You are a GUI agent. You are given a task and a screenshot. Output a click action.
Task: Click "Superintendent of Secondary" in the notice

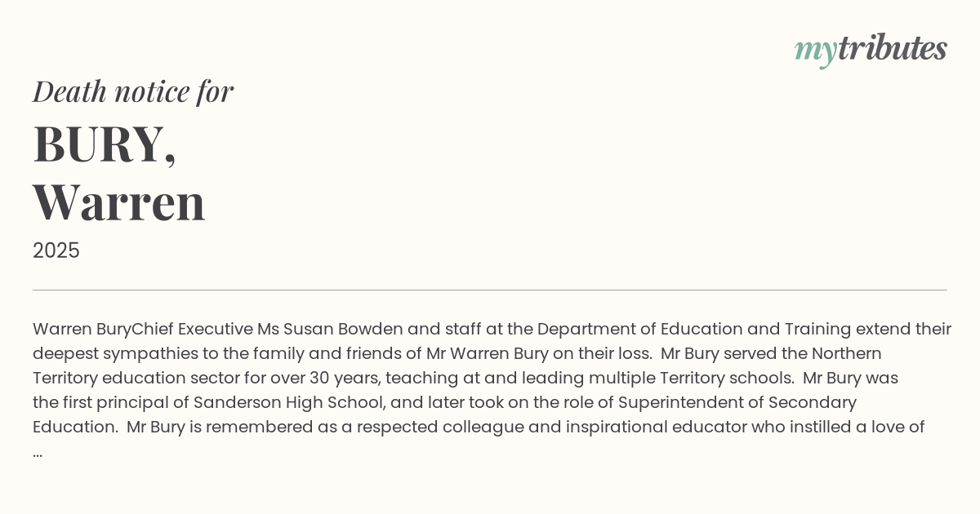737,402
